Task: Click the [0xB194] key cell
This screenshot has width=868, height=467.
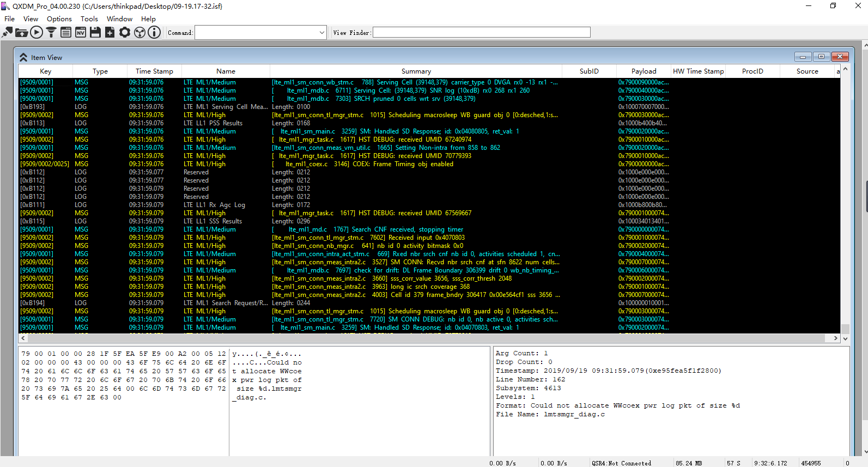Action: tap(33, 303)
